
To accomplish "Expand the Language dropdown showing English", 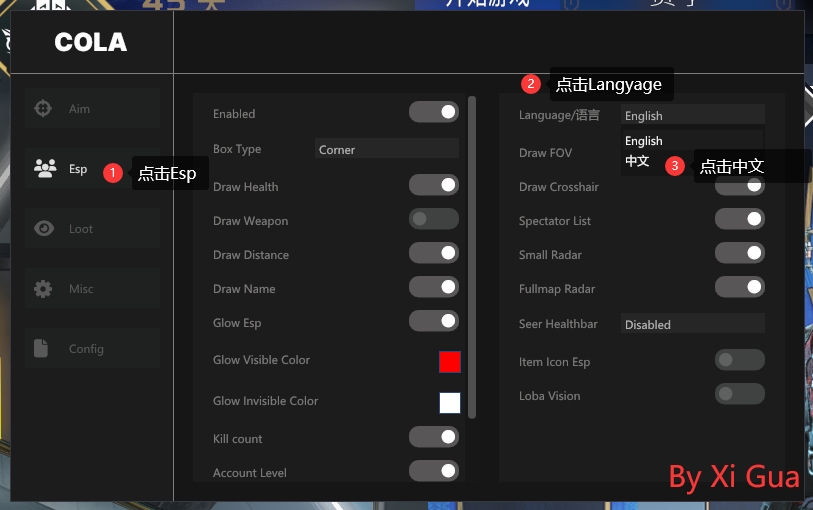I will click(x=692, y=115).
